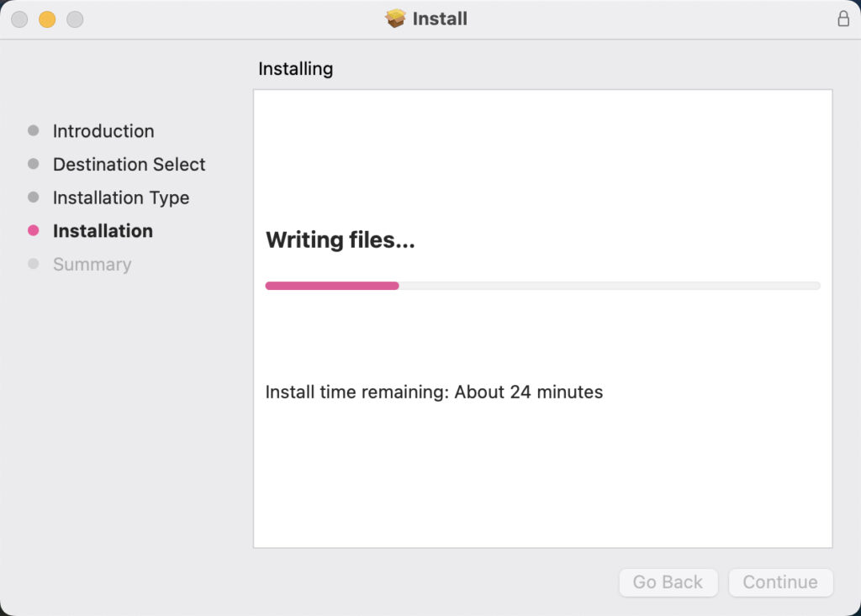Select the Summary sidebar entry
861x616 pixels.
coord(92,264)
